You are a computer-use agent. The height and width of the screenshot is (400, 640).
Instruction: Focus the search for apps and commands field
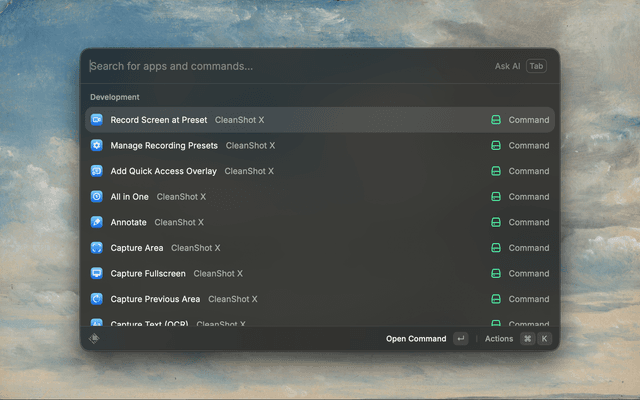click(280, 66)
